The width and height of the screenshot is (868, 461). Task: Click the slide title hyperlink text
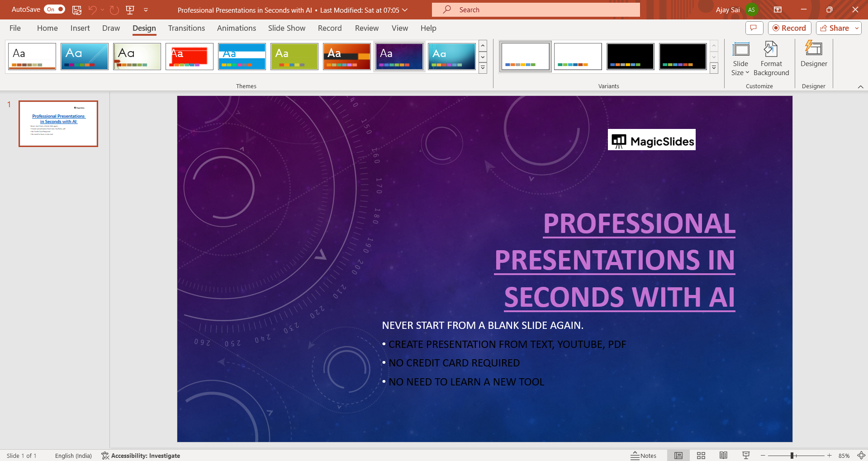pyautogui.click(x=615, y=260)
